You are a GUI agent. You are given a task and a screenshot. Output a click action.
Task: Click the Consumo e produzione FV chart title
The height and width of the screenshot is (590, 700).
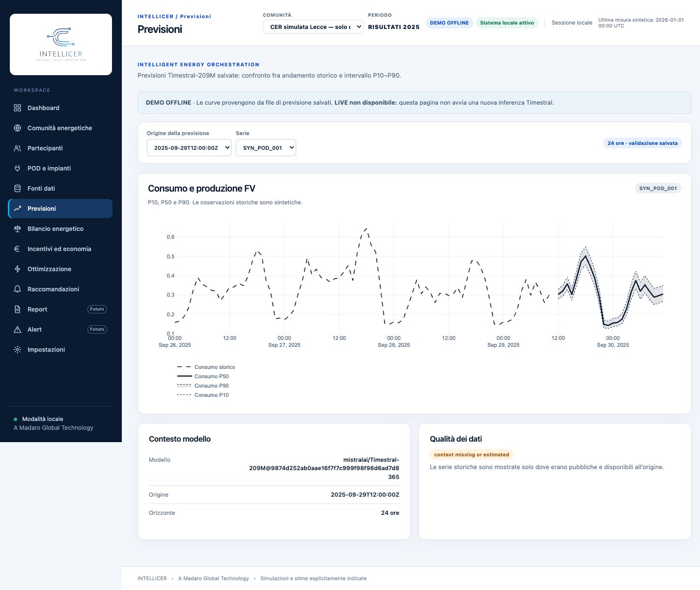(x=201, y=189)
